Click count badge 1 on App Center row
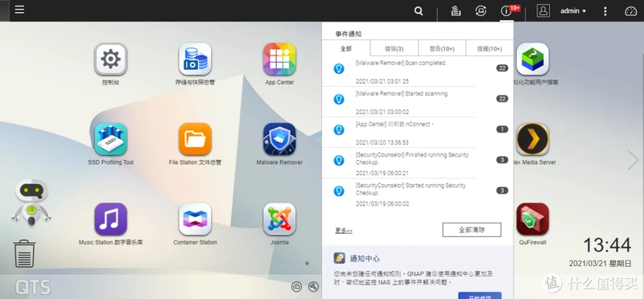644x299 pixels. (x=502, y=129)
